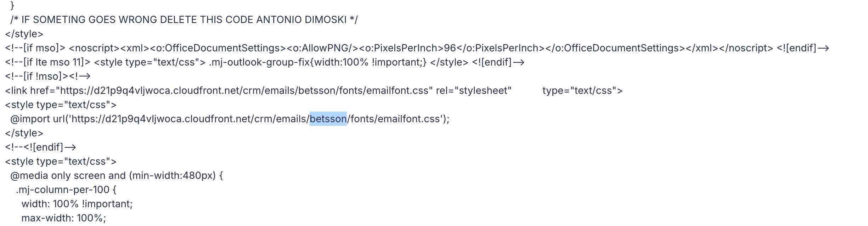Click the ANTONIO DIMOSKI name in the comment
Screen dimensions: 868x226
[301, 20]
